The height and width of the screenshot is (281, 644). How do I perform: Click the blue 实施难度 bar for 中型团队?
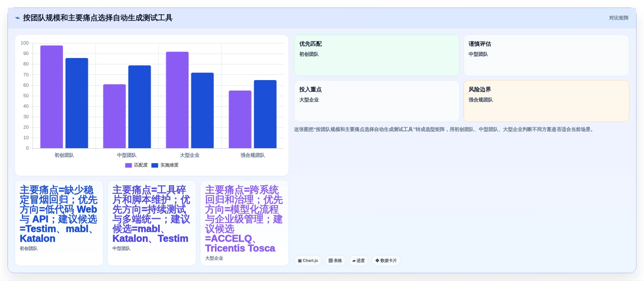[139, 107]
